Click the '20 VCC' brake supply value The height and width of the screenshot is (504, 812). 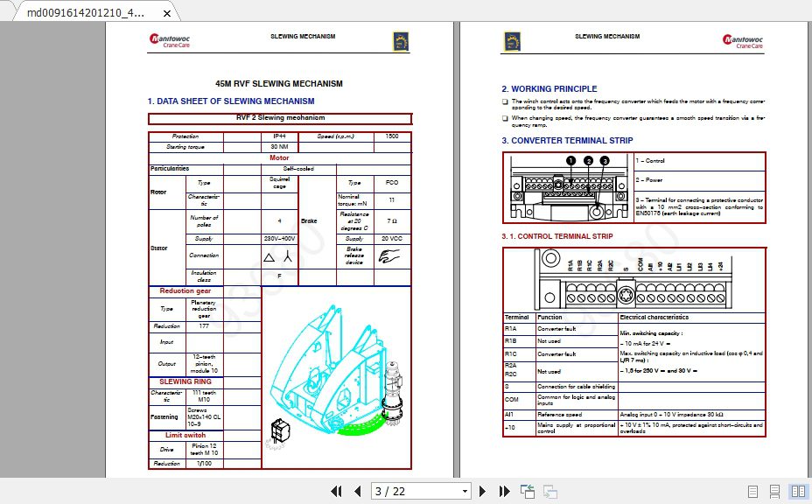point(392,239)
